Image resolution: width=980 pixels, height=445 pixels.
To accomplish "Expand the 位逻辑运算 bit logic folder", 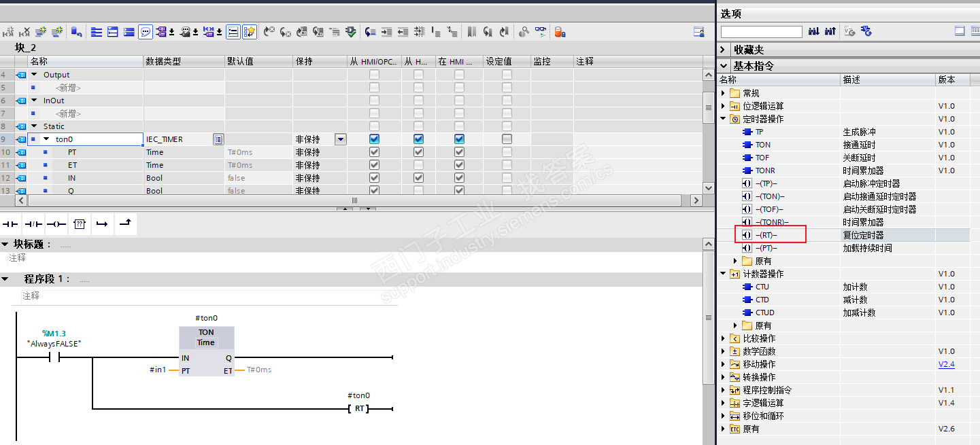I will tap(723, 106).
